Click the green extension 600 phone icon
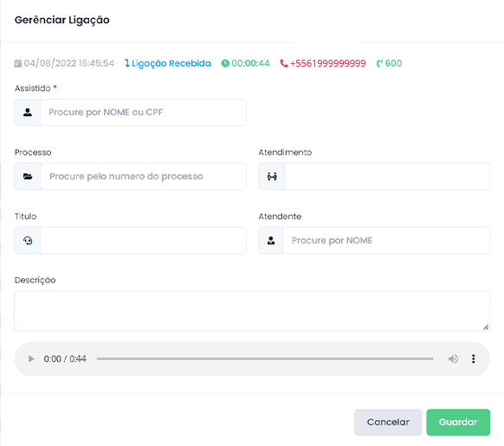This screenshot has width=504, height=446. [379, 63]
